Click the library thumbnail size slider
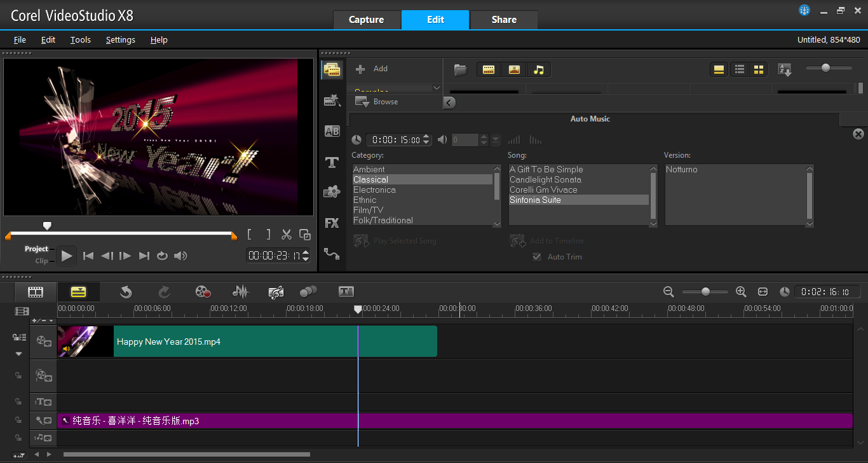 [825, 68]
